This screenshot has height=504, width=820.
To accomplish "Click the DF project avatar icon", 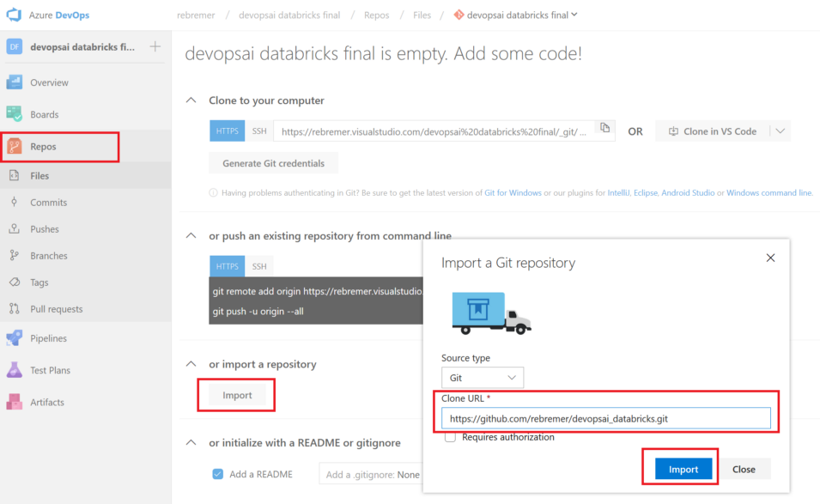I will 14,46.
